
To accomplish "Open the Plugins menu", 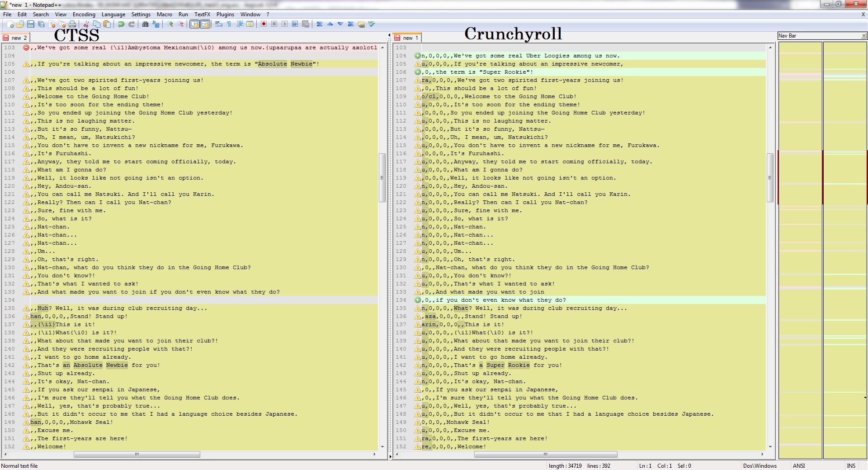I will coord(225,14).
